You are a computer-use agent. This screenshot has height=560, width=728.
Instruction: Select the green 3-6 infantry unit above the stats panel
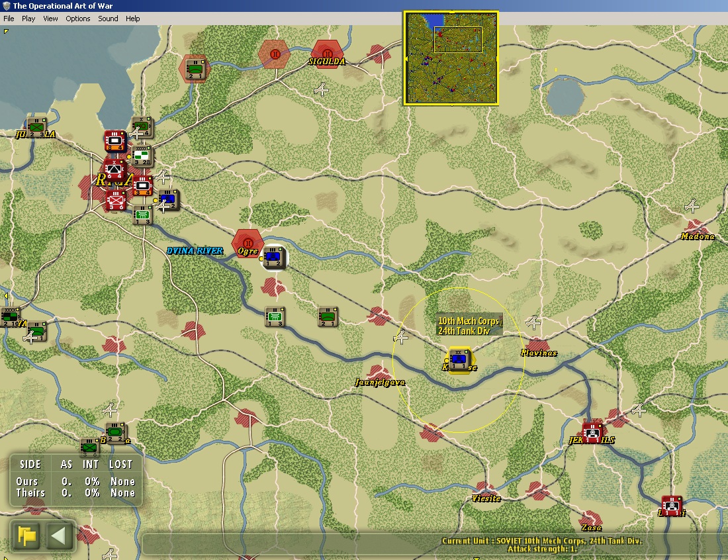pos(89,447)
